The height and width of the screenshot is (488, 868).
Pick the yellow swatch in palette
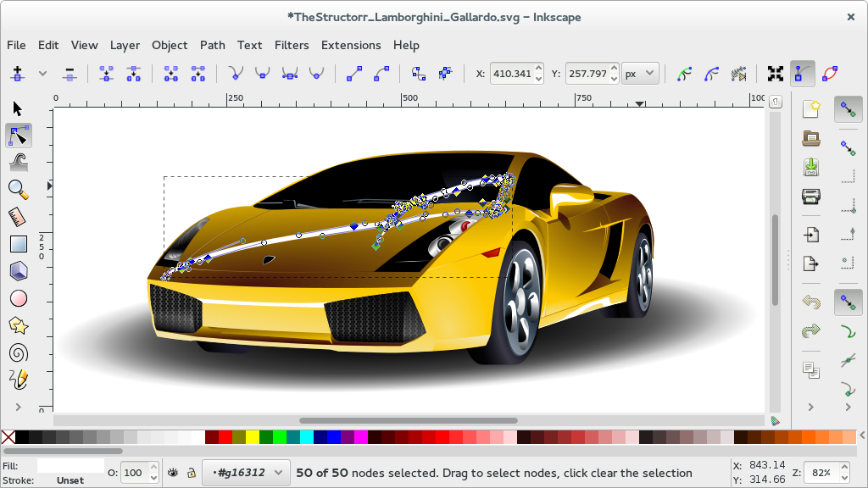pyautogui.click(x=252, y=437)
